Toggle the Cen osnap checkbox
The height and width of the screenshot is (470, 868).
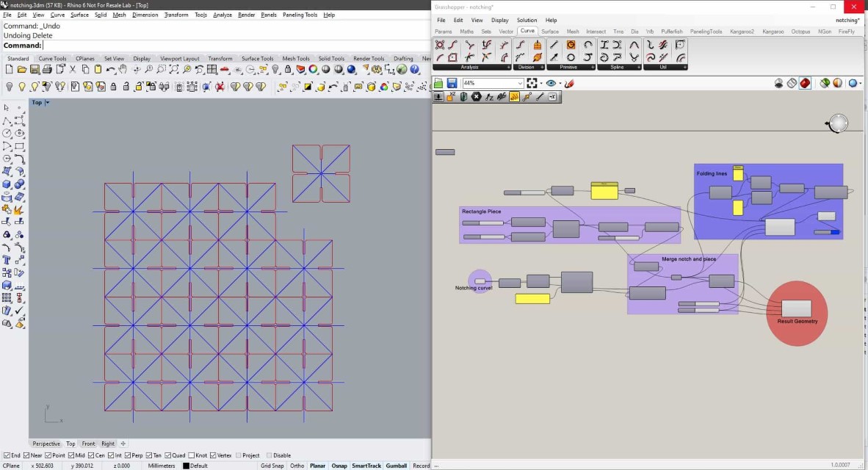[91, 455]
